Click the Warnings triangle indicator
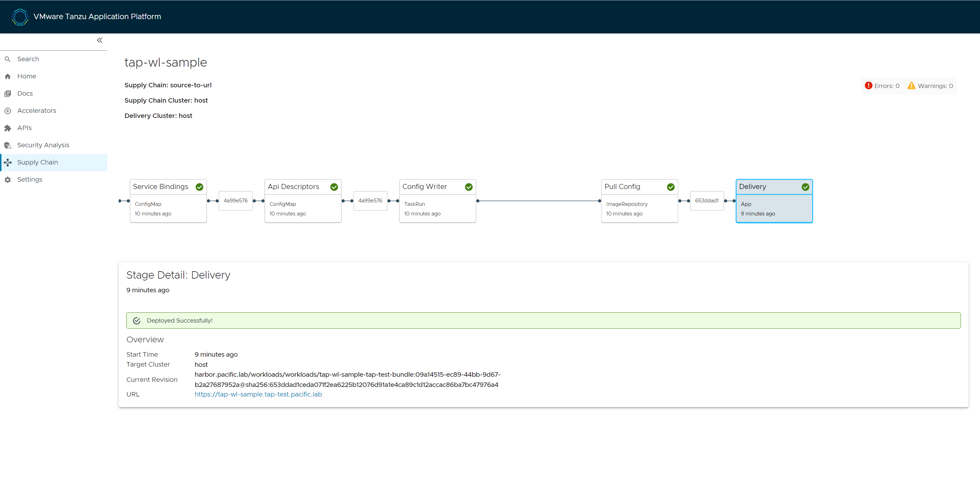The width and height of the screenshot is (980, 495). (911, 85)
